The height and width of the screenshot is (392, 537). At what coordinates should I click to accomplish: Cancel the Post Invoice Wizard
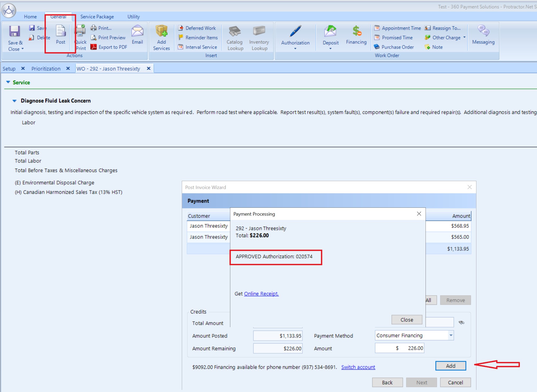(x=455, y=382)
